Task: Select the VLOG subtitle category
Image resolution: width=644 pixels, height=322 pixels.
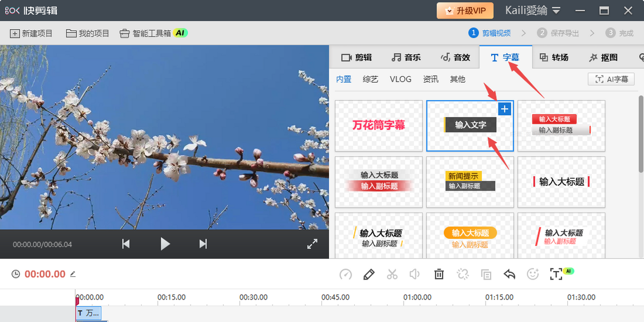Action: (400, 79)
